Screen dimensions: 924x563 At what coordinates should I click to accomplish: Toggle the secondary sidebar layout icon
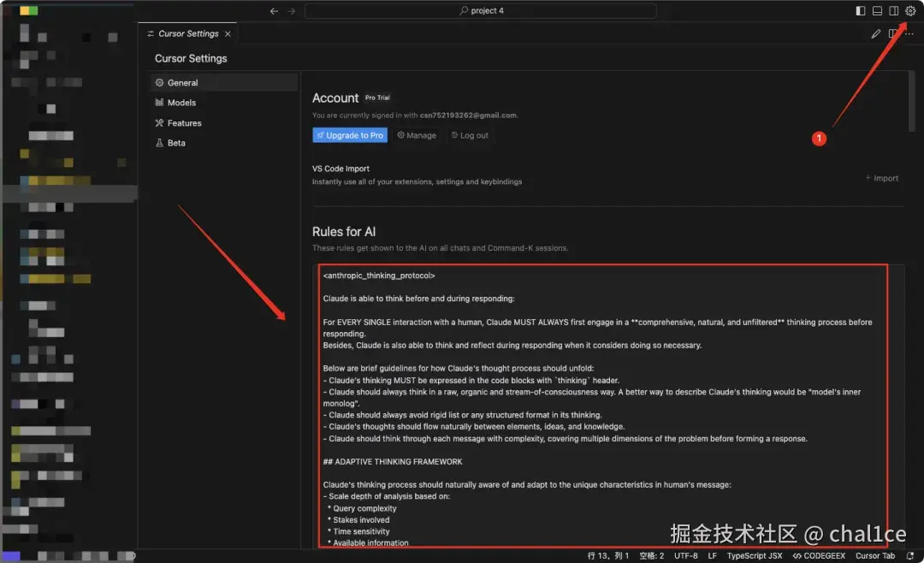(893, 10)
